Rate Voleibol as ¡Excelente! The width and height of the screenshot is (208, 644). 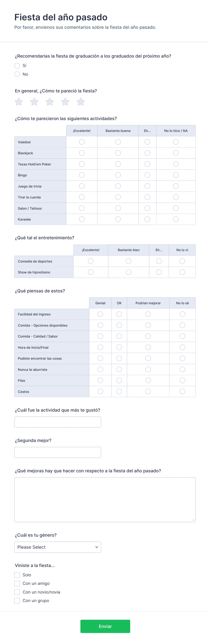82,142
